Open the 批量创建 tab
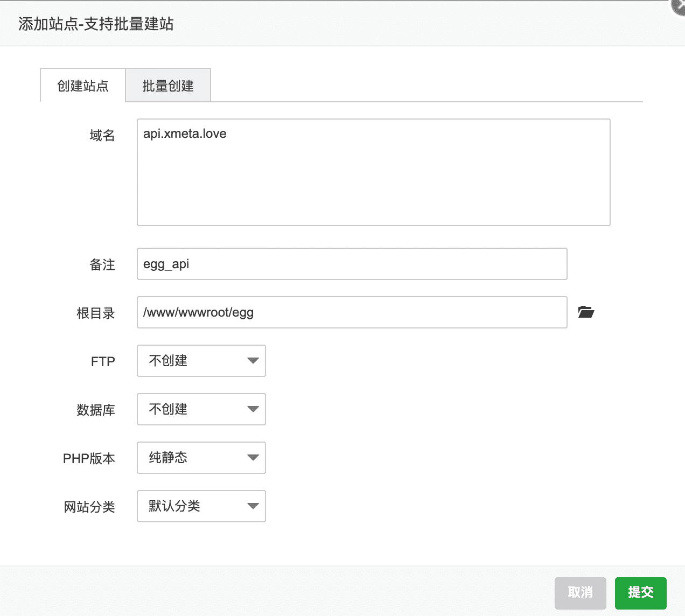Viewport: 685px width, 616px height. point(168,86)
